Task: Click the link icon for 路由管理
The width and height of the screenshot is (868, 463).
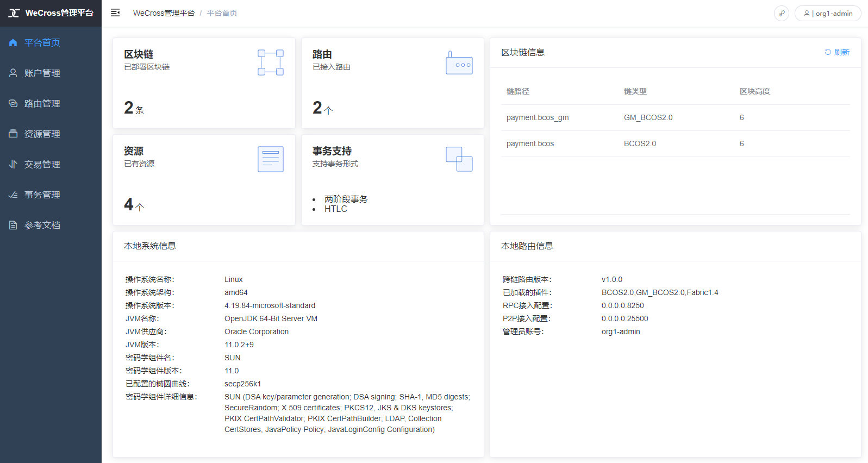Action: click(x=13, y=103)
